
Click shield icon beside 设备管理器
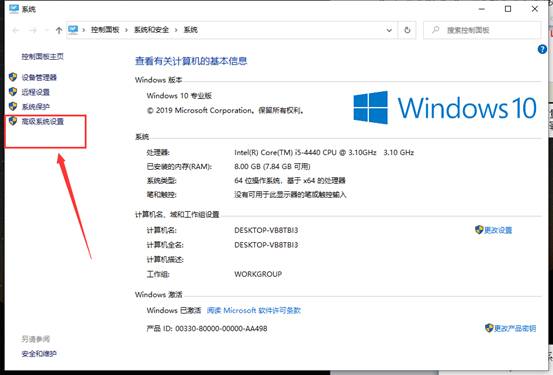(13, 77)
